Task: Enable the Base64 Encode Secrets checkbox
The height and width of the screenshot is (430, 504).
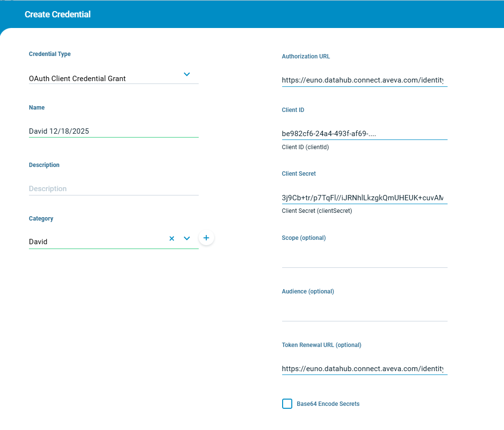Action: point(287,404)
